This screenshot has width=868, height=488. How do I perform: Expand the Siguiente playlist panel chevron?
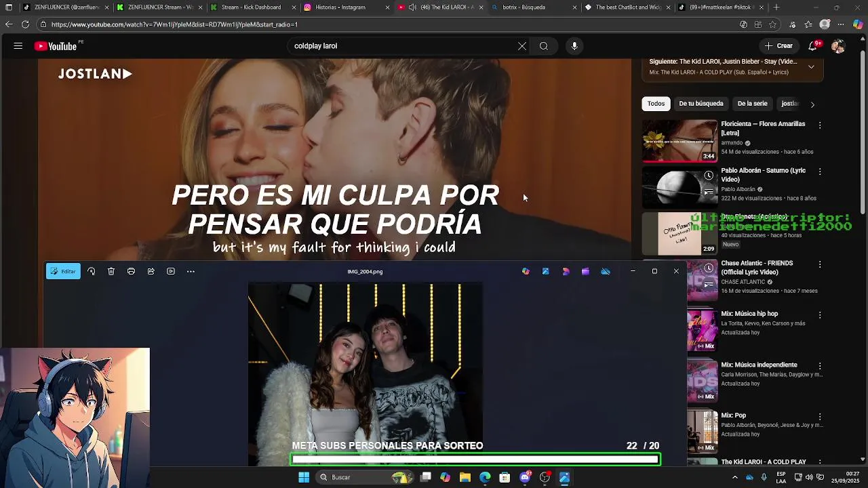[x=811, y=66]
